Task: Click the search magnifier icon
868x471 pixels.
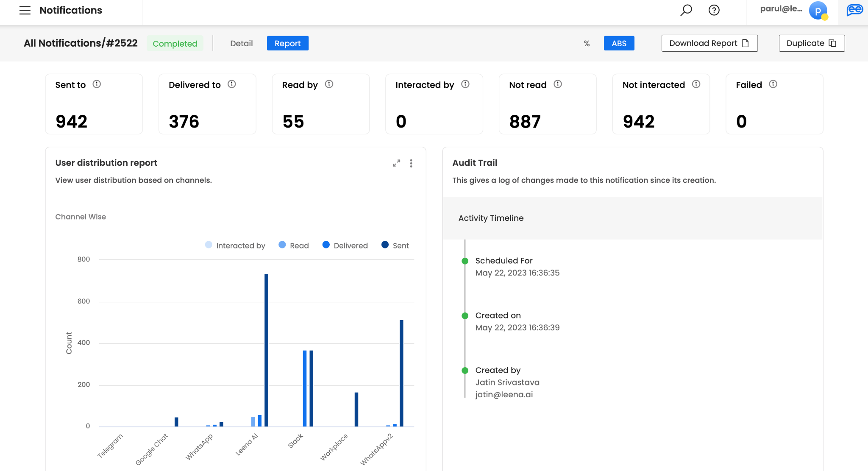Action: 686,10
